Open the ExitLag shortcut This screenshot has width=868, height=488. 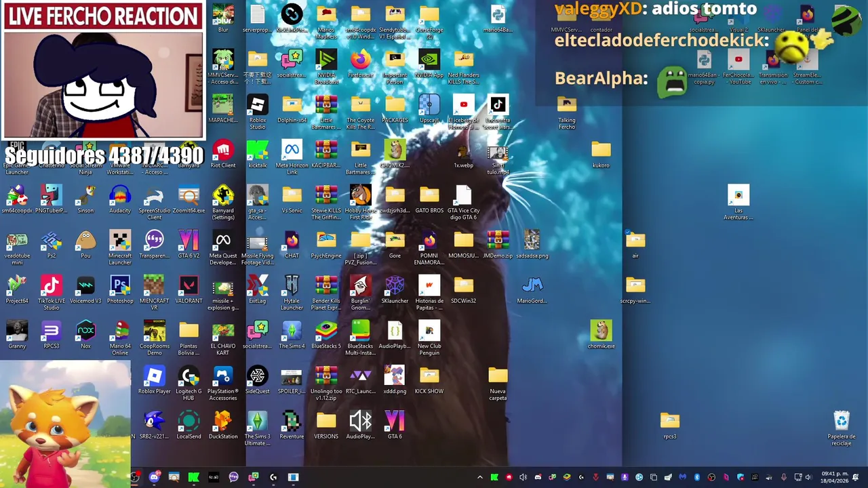tap(258, 289)
